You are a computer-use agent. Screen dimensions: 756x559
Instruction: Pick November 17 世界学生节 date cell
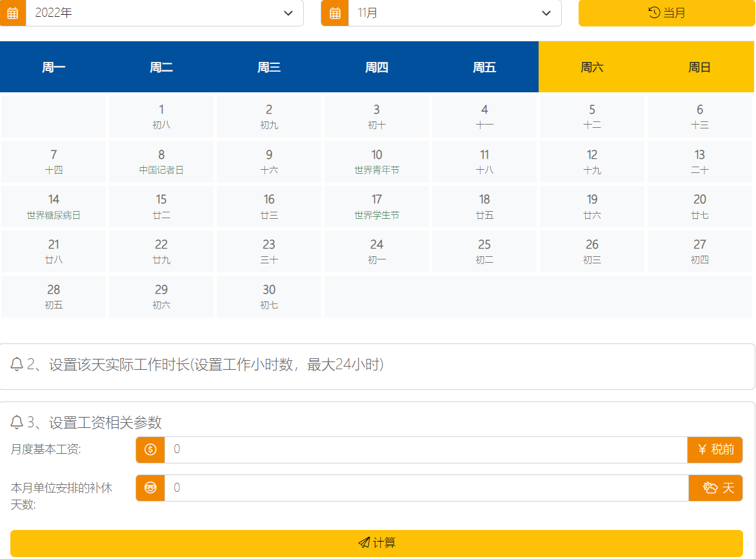(x=377, y=207)
